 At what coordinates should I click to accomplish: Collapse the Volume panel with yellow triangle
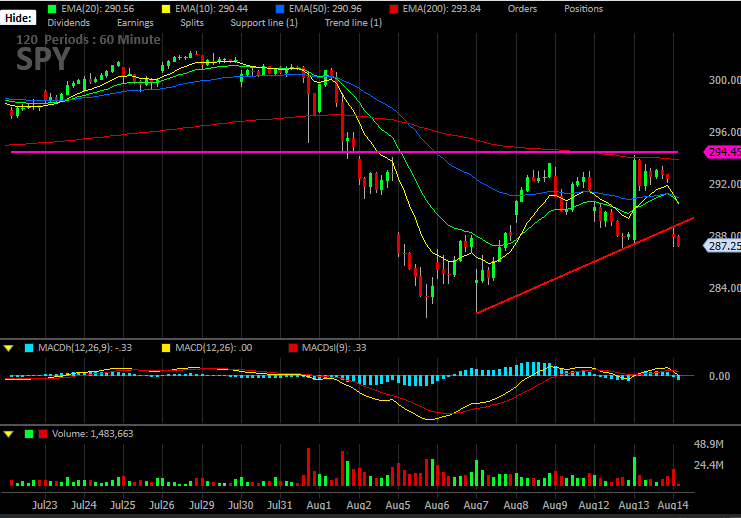(9, 434)
